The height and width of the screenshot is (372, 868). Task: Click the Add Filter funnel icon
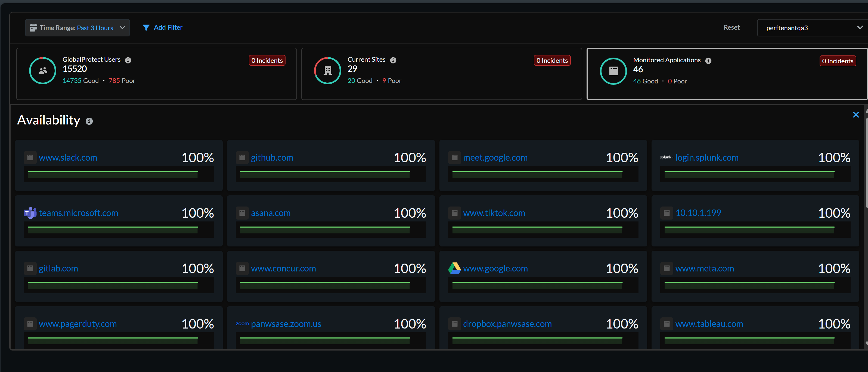[x=146, y=28]
